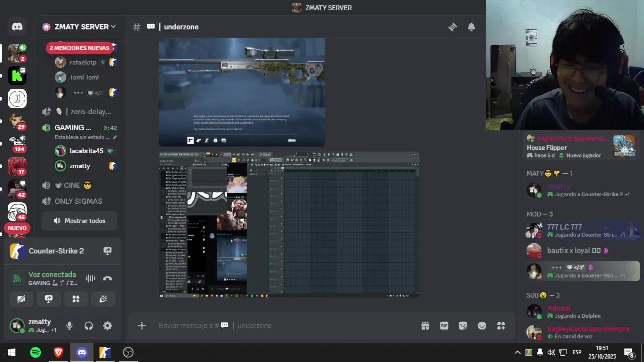Open ESP language selector in taskbar
644x362 pixels.
point(577,352)
